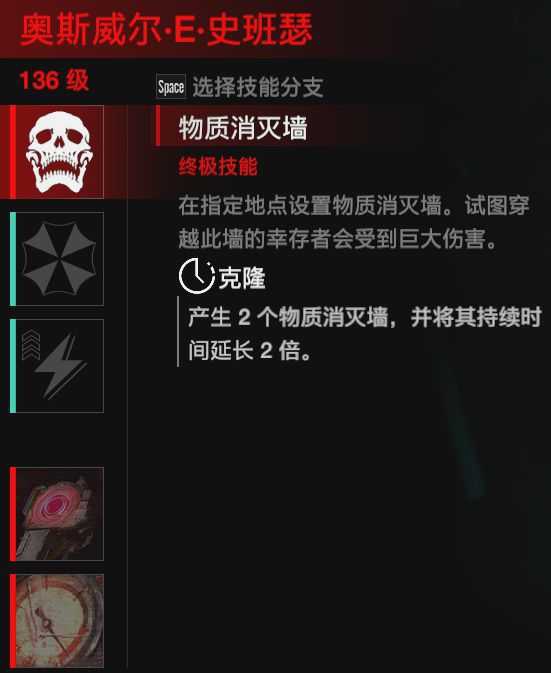This screenshot has height=673, width=551.
Task: Open the pink target device thumbnail
Action: click(60, 514)
